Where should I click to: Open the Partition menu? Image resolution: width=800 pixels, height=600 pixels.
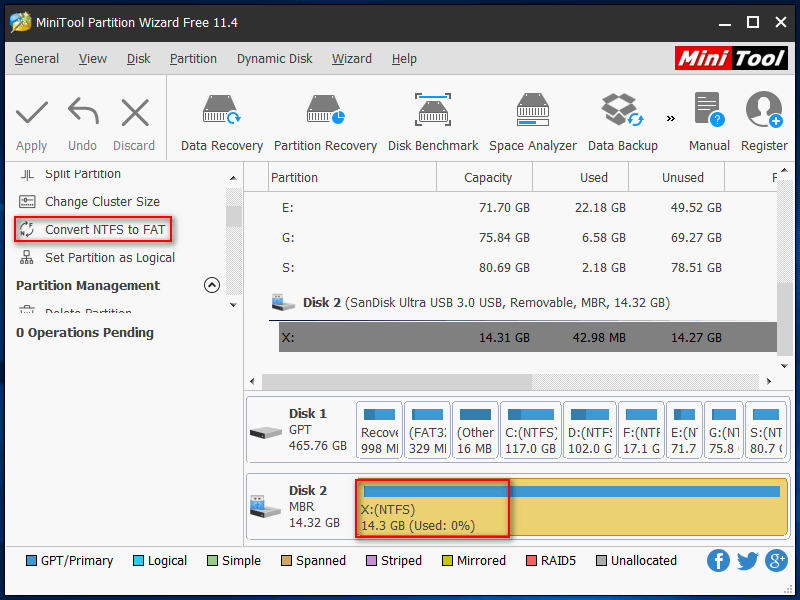pyautogui.click(x=193, y=59)
